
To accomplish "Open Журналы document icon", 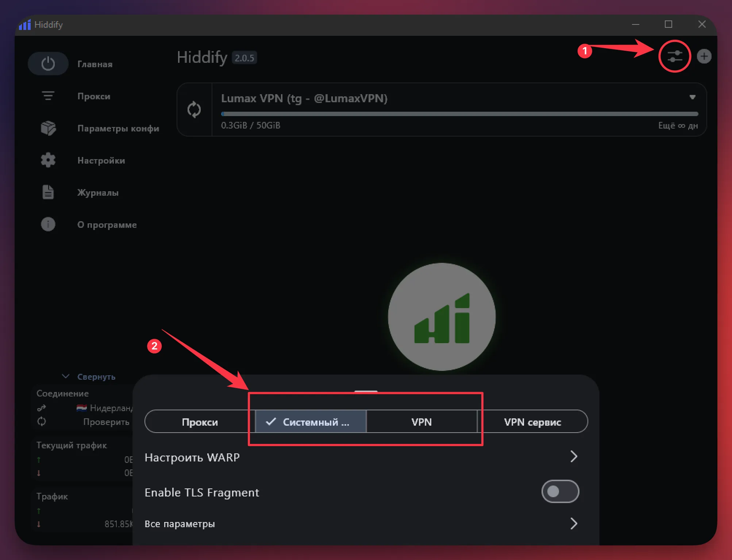I will point(48,192).
